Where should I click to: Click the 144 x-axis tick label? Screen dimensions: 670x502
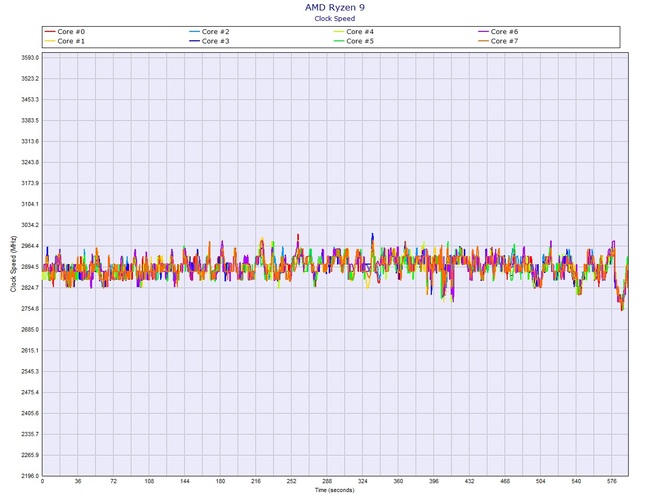[185, 481]
